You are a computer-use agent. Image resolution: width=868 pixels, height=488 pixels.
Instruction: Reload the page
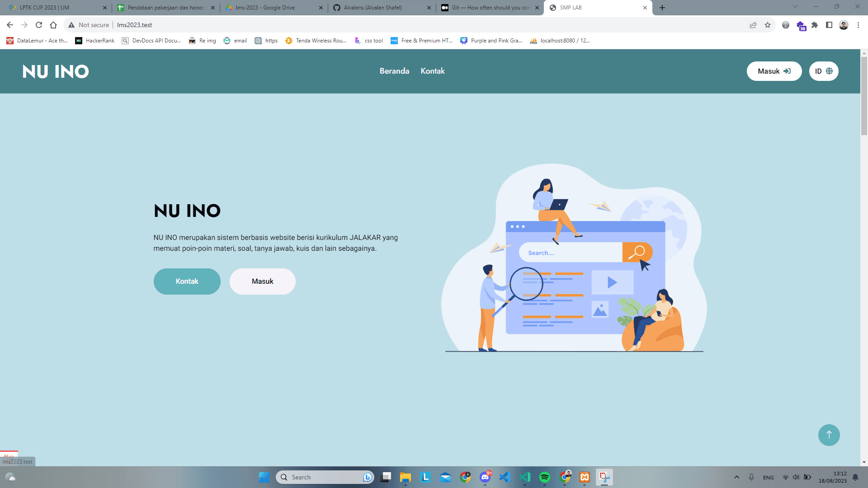[39, 25]
